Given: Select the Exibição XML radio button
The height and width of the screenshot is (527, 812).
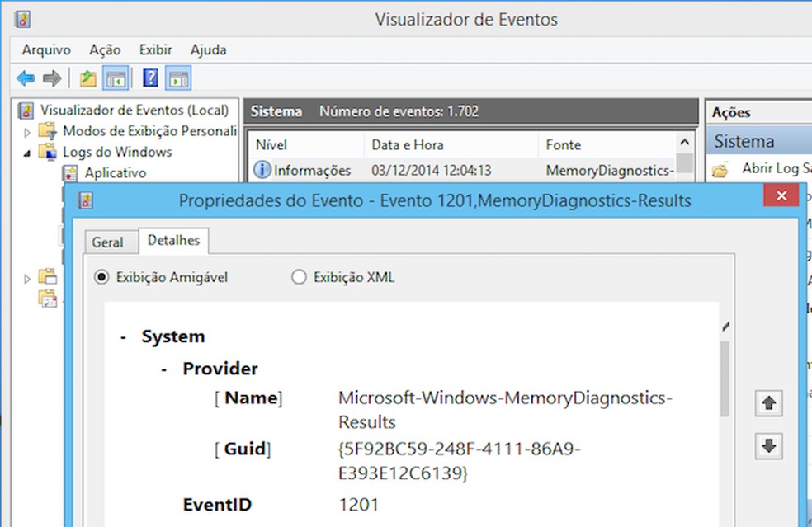Looking at the screenshot, I should pos(299,277).
